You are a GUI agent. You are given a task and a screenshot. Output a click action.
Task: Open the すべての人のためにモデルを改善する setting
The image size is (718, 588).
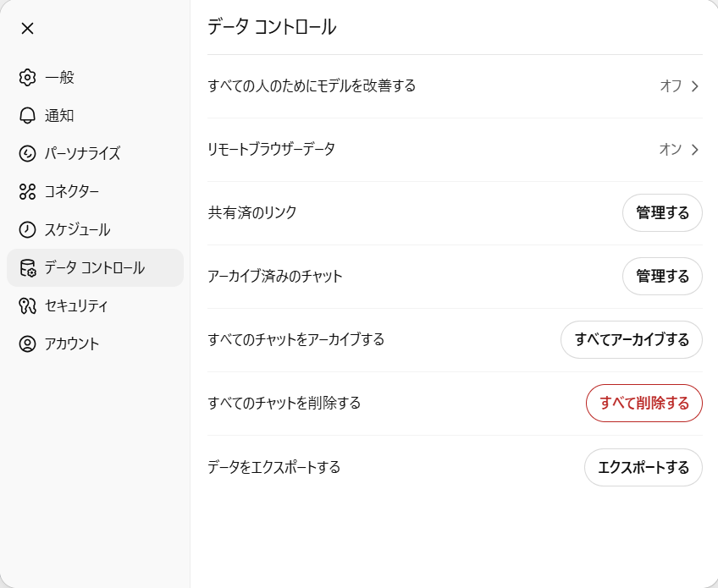[455, 86]
